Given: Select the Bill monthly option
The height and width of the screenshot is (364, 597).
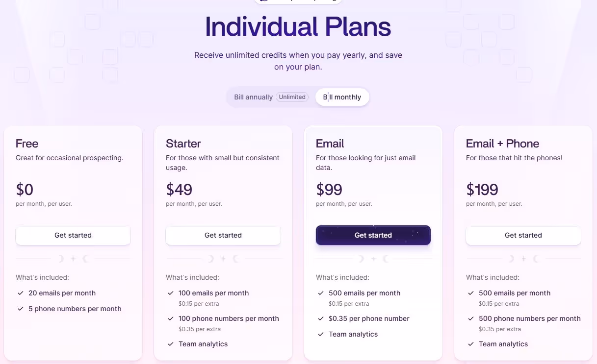Looking at the screenshot, I should (342, 97).
